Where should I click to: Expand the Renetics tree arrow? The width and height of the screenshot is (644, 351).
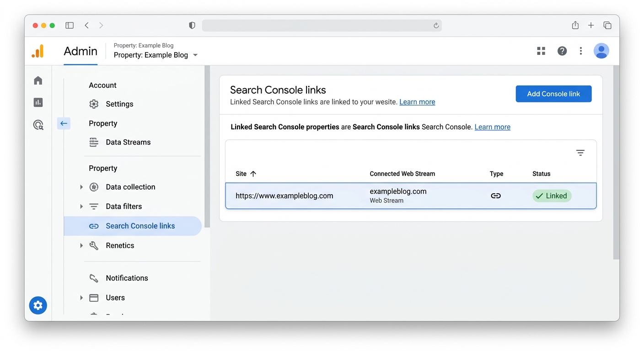[x=81, y=245]
